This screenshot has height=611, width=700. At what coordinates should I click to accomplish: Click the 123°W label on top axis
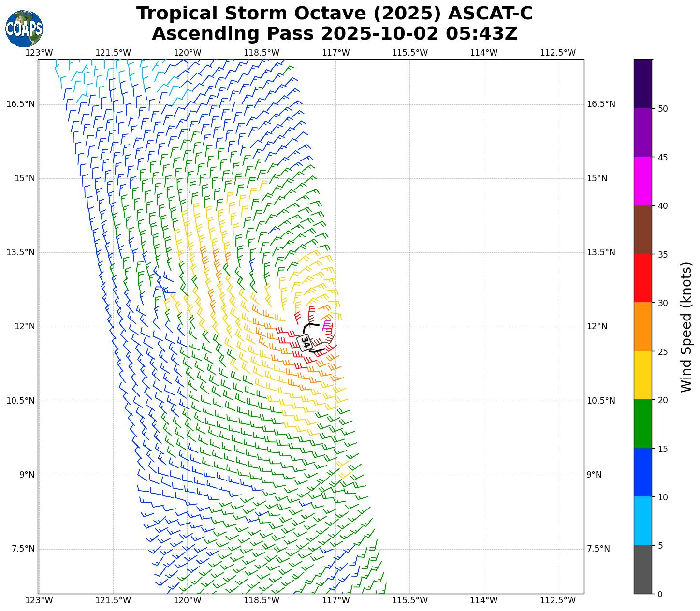point(39,52)
